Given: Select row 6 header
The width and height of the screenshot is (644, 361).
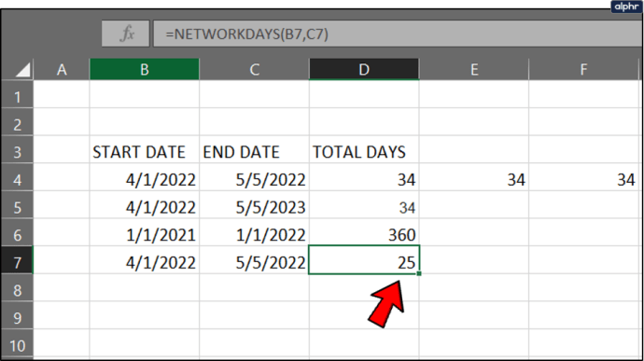Looking at the screenshot, I should click(17, 235).
